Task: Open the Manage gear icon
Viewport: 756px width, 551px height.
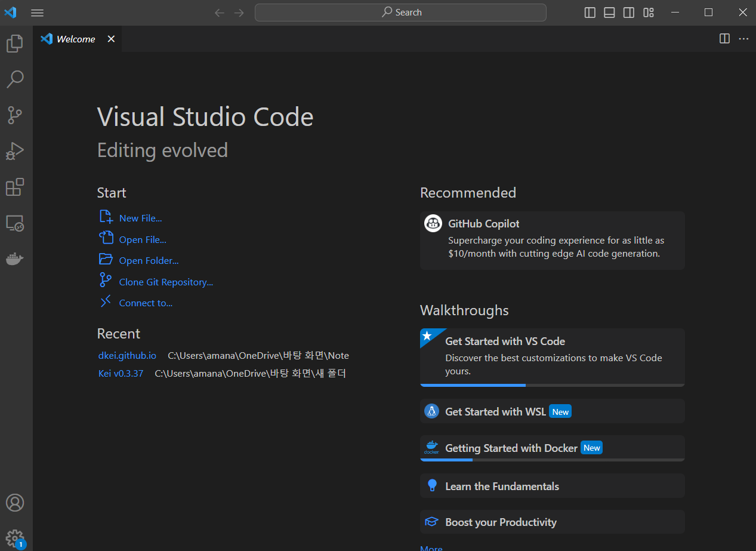Action: [15, 538]
